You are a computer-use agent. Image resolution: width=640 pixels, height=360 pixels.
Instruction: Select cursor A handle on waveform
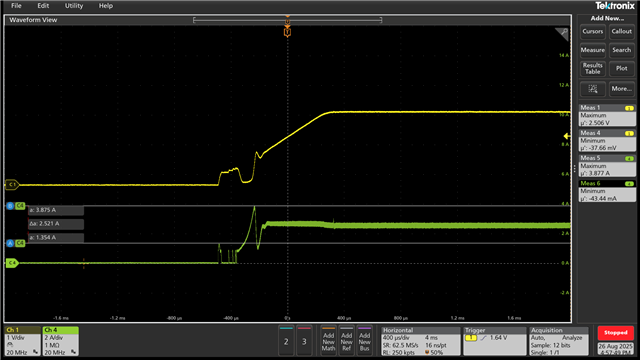pos(10,243)
